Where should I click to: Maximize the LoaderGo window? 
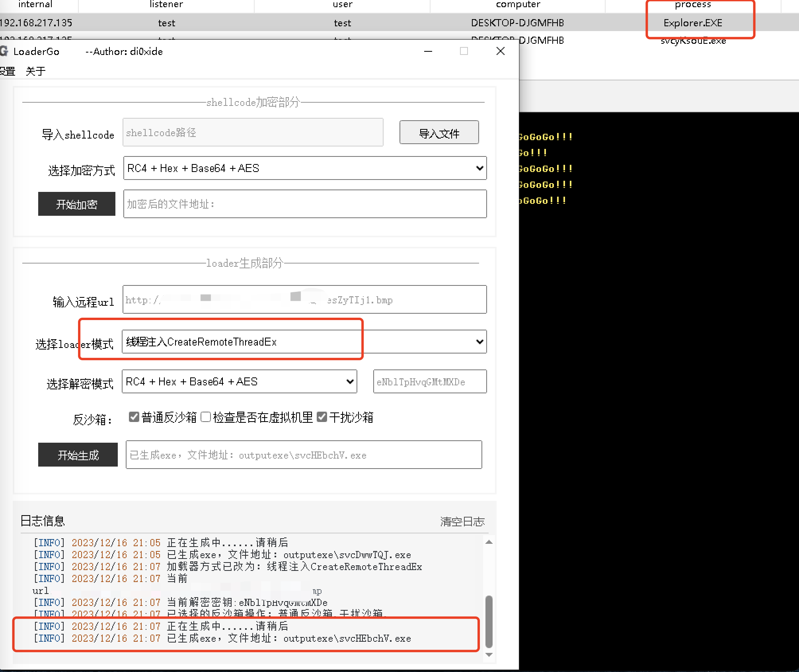(x=464, y=51)
